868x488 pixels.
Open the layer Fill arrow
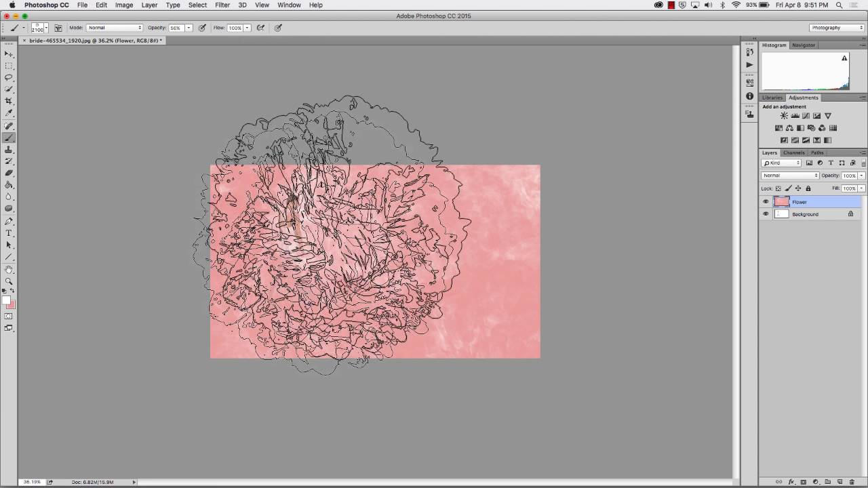(861, 188)
